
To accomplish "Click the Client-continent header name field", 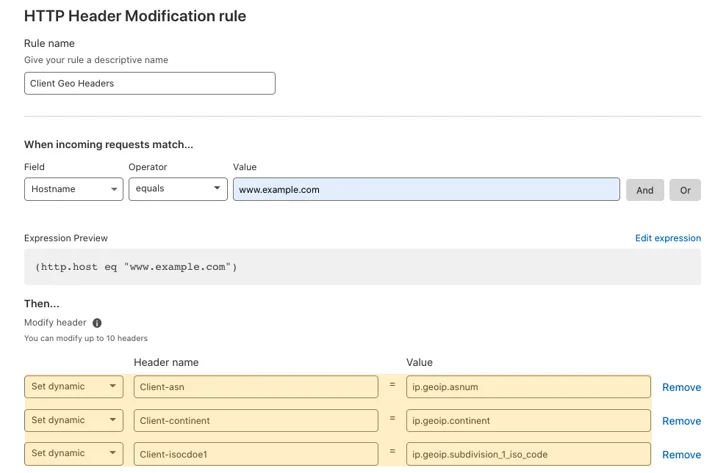I will 256,421.
